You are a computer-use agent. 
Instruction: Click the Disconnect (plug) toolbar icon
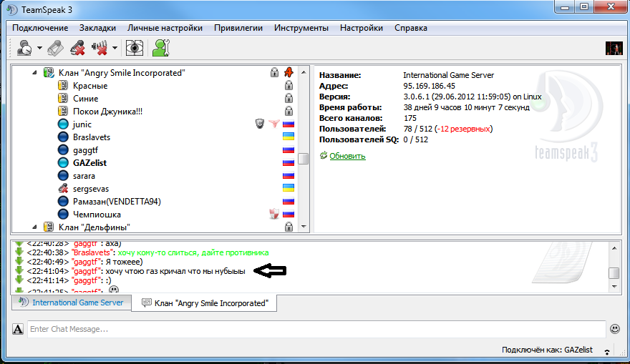[55, 48]
